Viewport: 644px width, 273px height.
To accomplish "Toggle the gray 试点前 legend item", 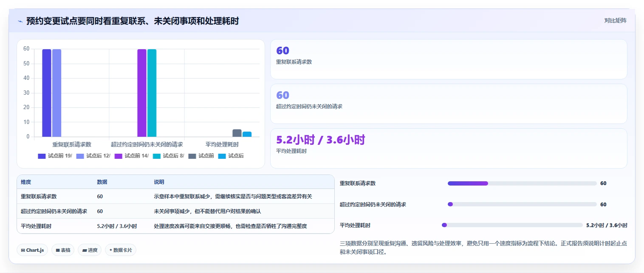I will coord(201,156).
